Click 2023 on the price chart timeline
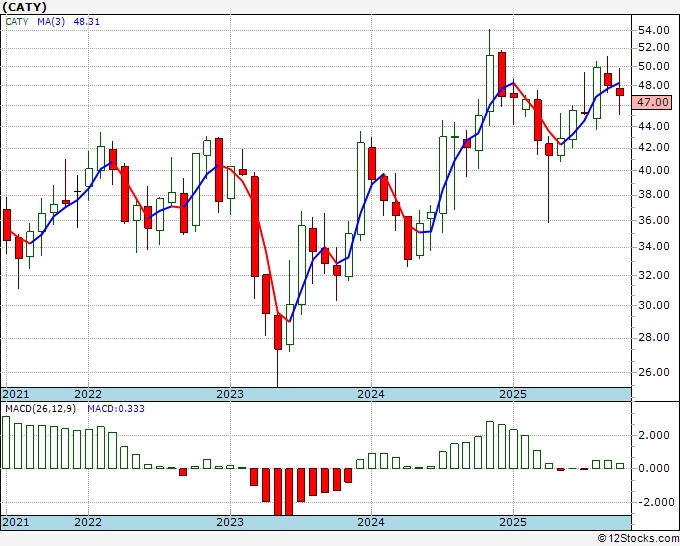The height and width of the screenshot is (546, 680). click(230, 394)
